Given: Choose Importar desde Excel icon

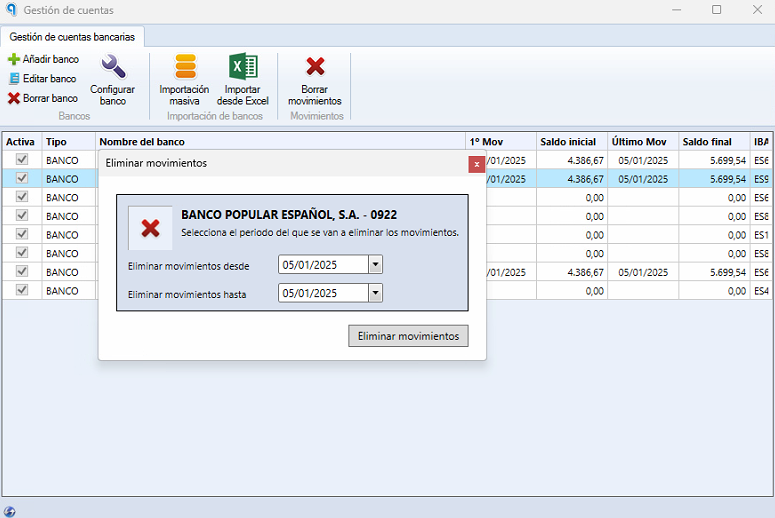Looking at the screenshot, I should [243, 67].
